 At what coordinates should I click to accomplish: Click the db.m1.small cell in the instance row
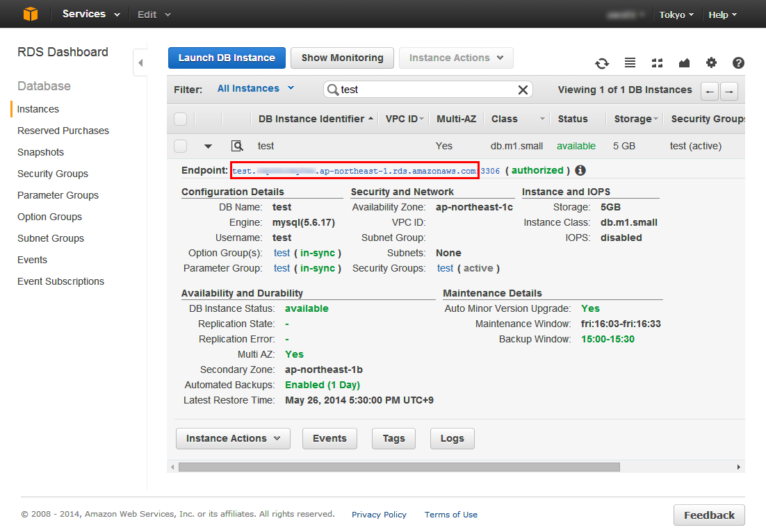tap(517, 146)
